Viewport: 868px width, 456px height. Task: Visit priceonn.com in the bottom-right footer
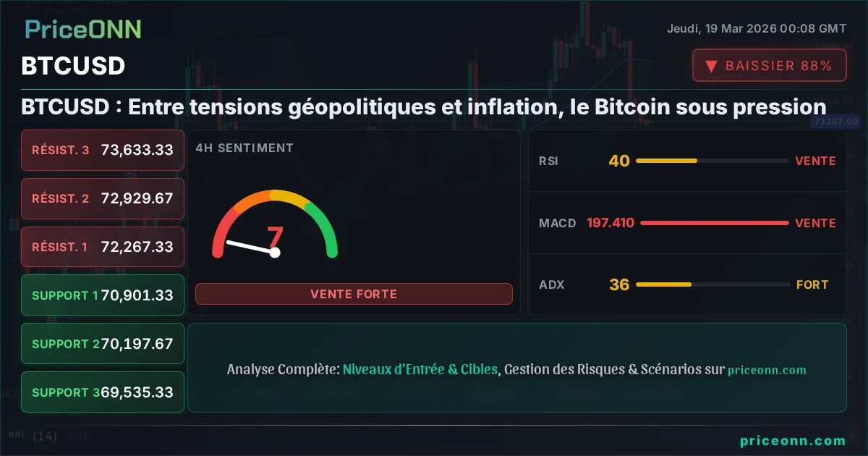(x=793, y=441)
